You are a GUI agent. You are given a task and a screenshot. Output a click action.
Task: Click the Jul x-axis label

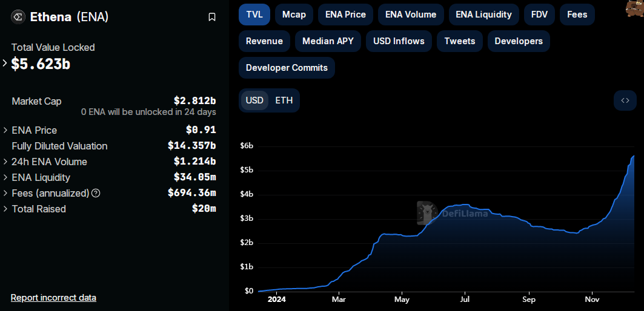click(465, 300)
